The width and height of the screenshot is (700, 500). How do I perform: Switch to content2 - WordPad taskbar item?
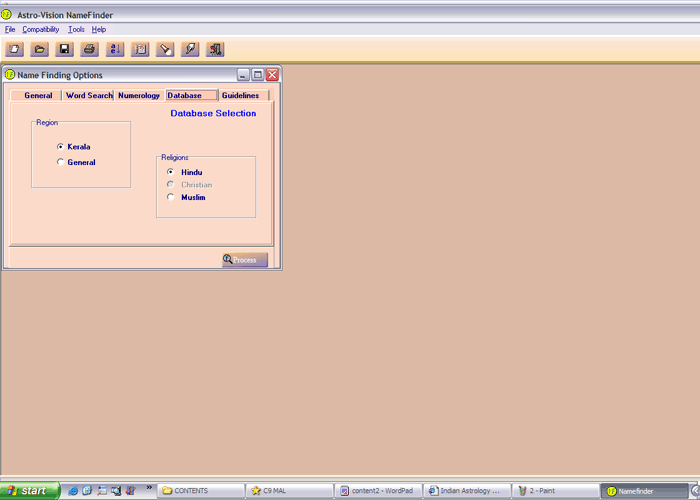379,491
